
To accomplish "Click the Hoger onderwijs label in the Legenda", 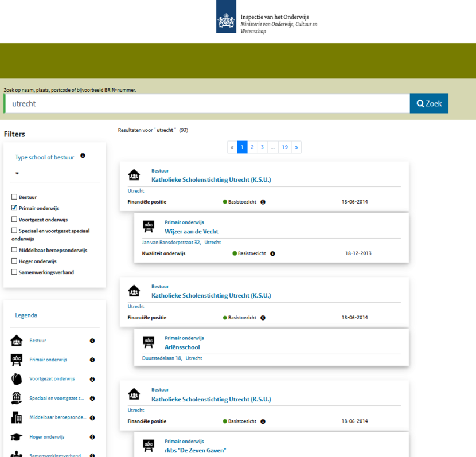I will [x=47, y=437].
